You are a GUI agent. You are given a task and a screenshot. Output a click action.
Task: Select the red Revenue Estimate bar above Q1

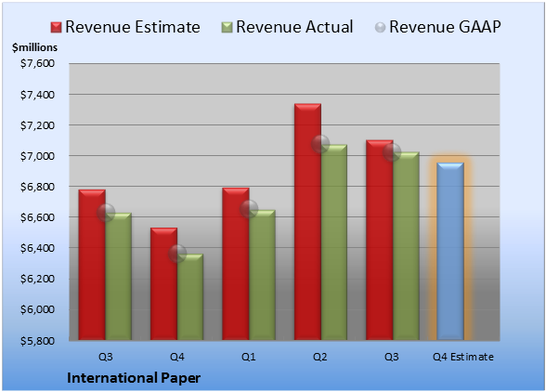coord(236,264)
